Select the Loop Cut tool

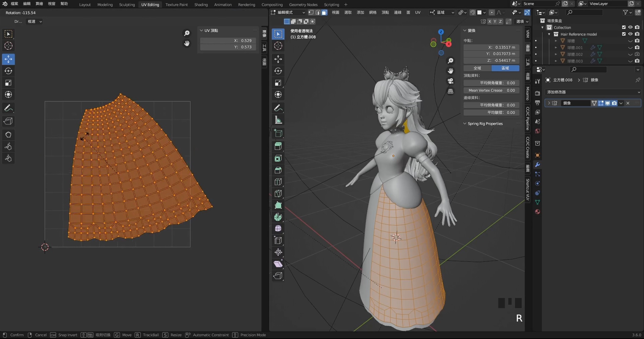pyautogui.click(x=278, y=182)
